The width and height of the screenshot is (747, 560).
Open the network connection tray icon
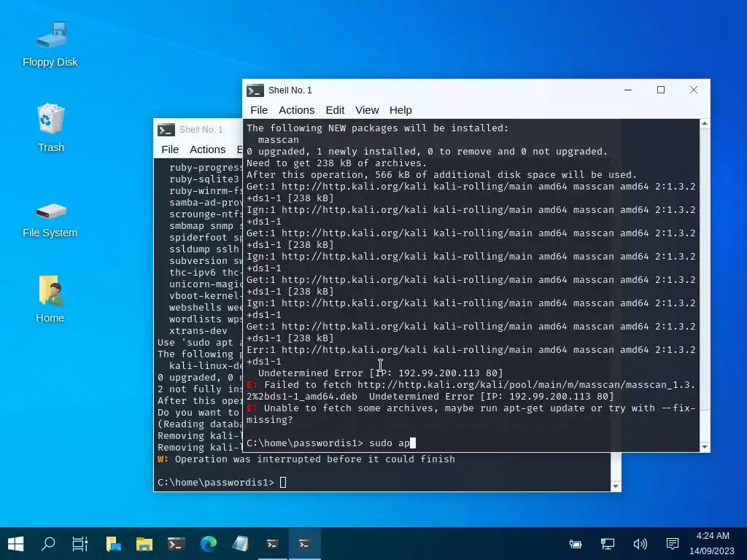(x=608, y=544)
